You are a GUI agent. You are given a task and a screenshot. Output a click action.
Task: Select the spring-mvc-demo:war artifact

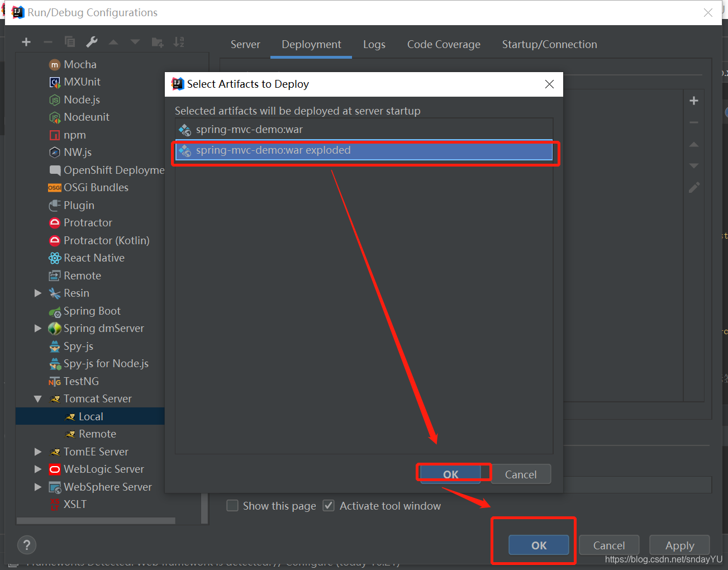tap(364, 130)
